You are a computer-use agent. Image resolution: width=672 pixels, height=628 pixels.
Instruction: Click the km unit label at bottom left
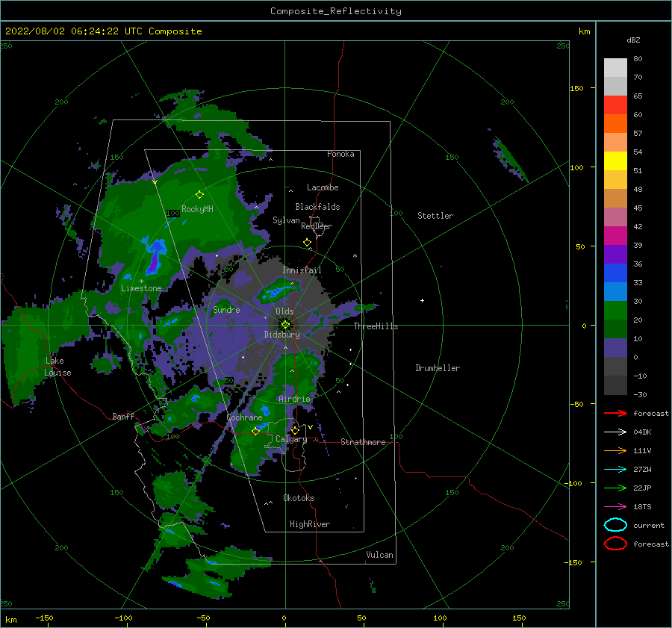pos(10,620)
